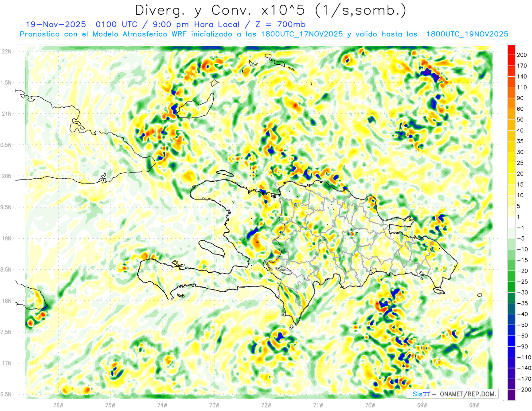Click the '19N' latitude label
The width and height of the screenshot is (532, 411).
pyautogui.click(x=7, y=238)
